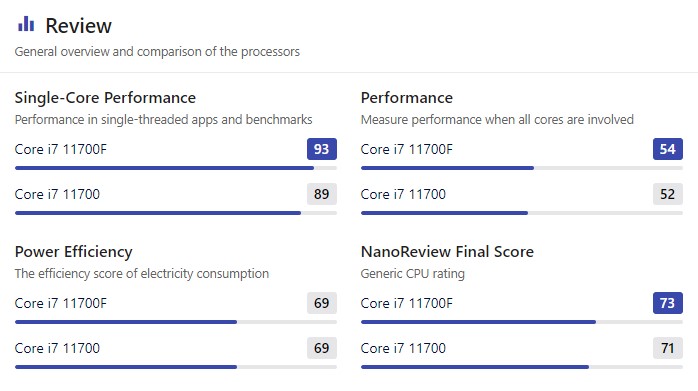This screenshot has width=698, height=391.
Task: Click the Single-Core Performance heading
Action: 105,98
